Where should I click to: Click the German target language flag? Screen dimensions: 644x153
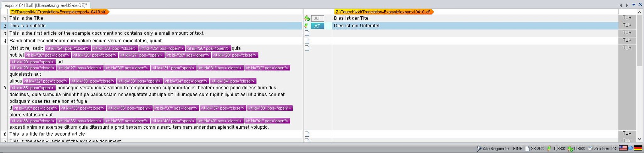(638, 148)
